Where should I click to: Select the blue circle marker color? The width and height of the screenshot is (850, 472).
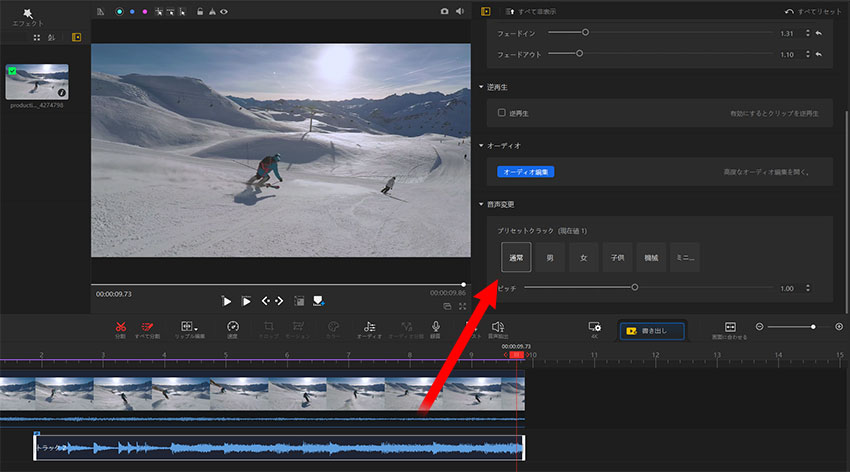coord(132,11)
